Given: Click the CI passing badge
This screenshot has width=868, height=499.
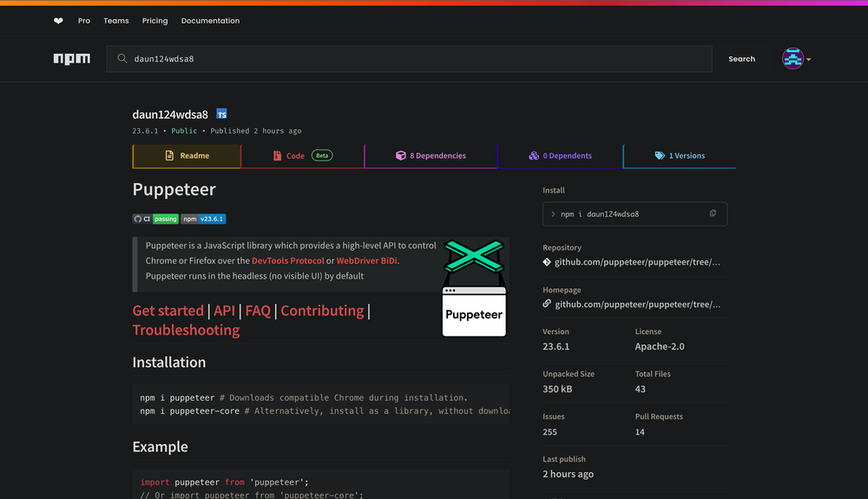Looking at the screenshot, I should point(155,219).
